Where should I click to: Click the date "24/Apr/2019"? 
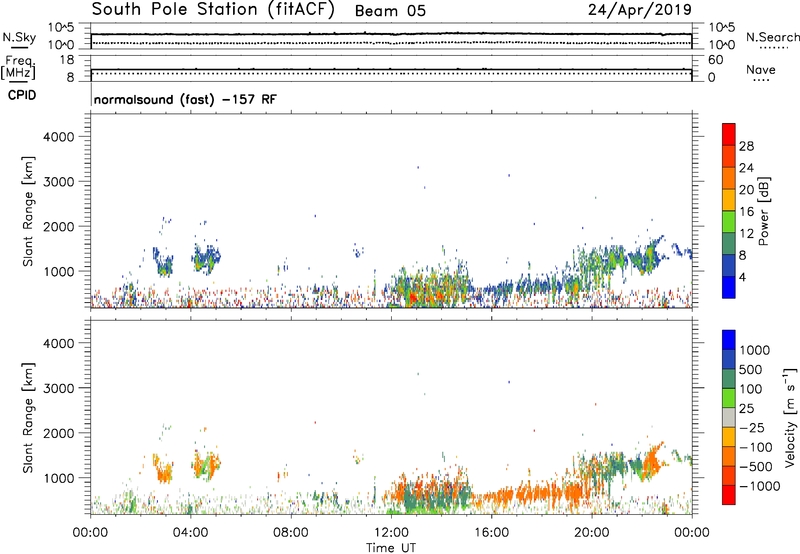(640, 10)
